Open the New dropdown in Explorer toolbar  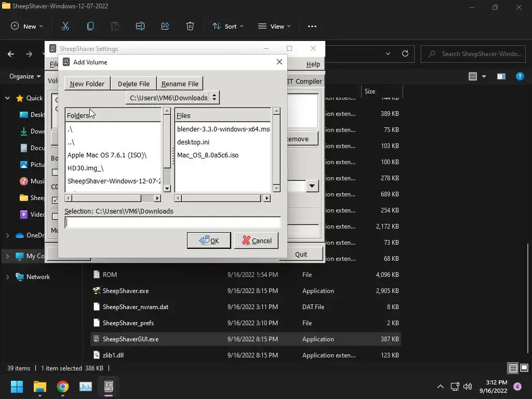tap(27, 26)
